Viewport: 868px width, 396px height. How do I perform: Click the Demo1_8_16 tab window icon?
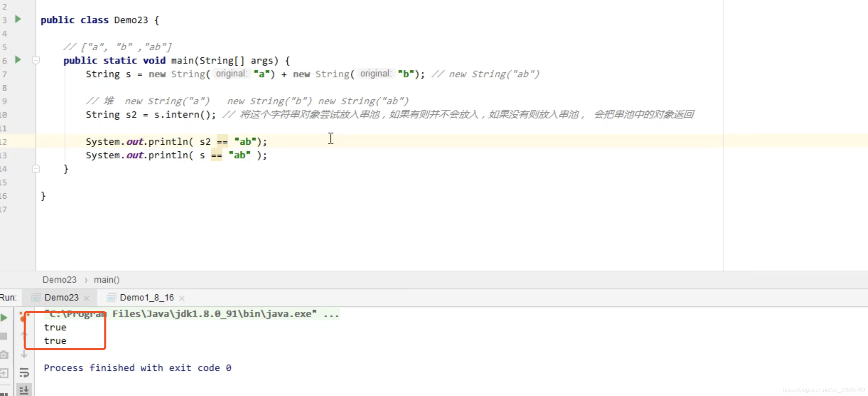(111, 298)
